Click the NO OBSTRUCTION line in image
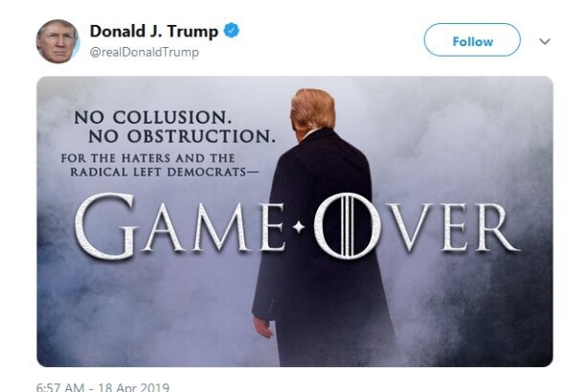This screenshot has width=588, height=392. [x=182, y=137]
